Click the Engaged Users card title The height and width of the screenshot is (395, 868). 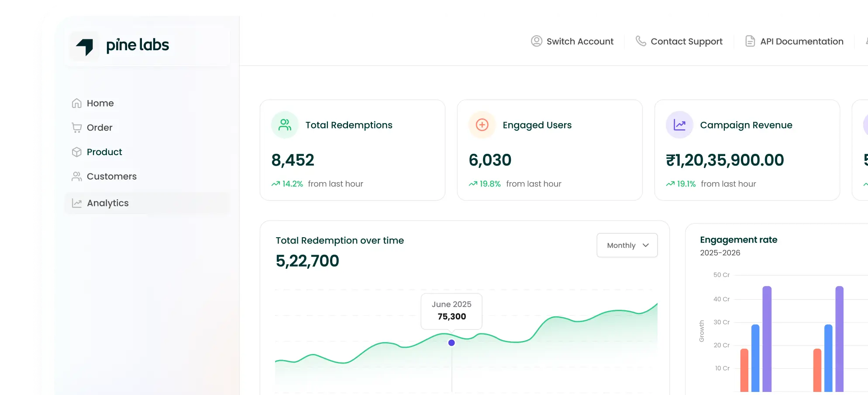click(537, 125)
